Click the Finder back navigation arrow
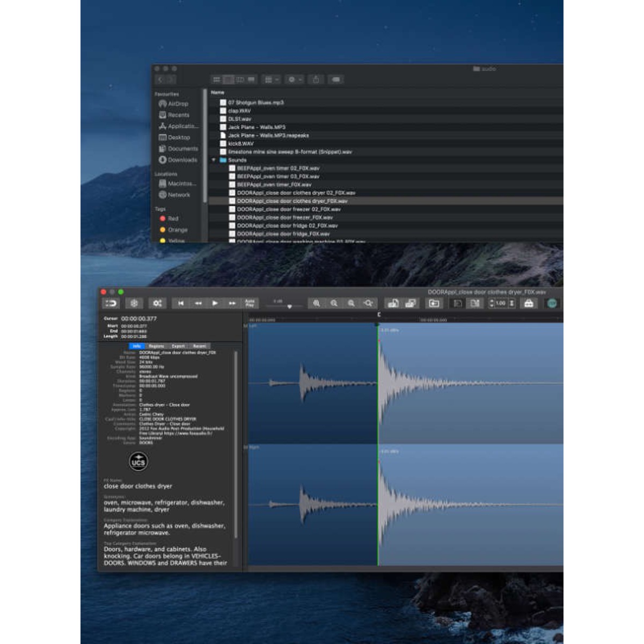The image size is (644, 644). click(160, 79)
